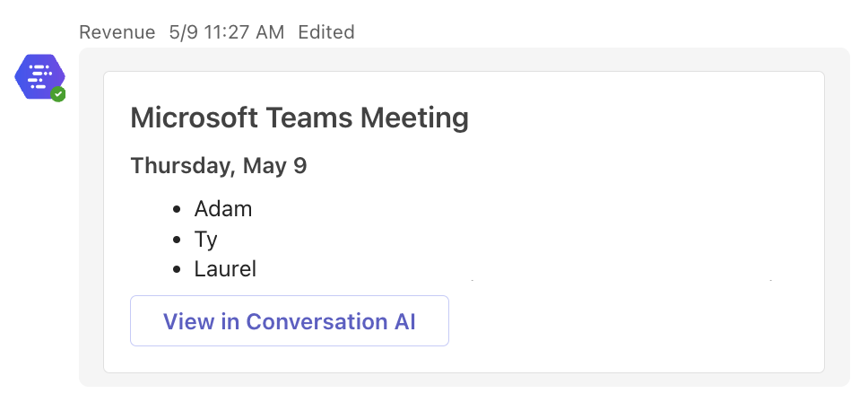The height and width of the screenshot is (402, 868).
Task: Click the bullet point beside Adam
Action: click(x=177, y=210)
